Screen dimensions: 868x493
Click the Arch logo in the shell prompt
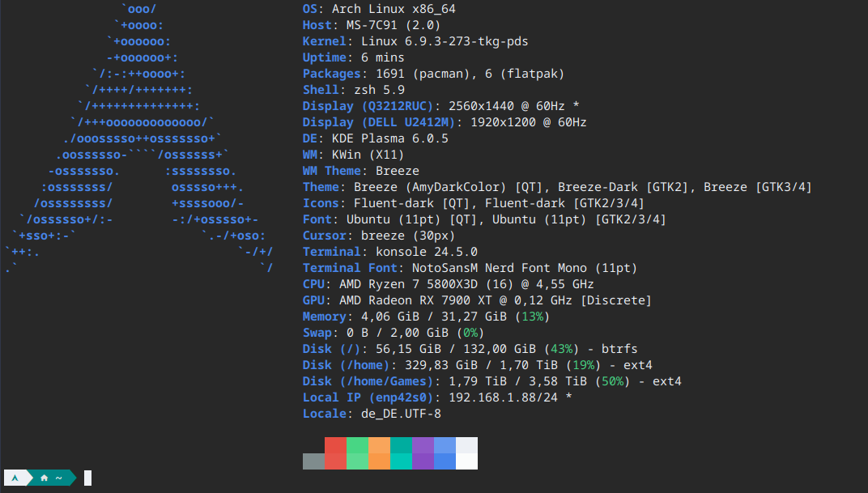pos(15,478)
